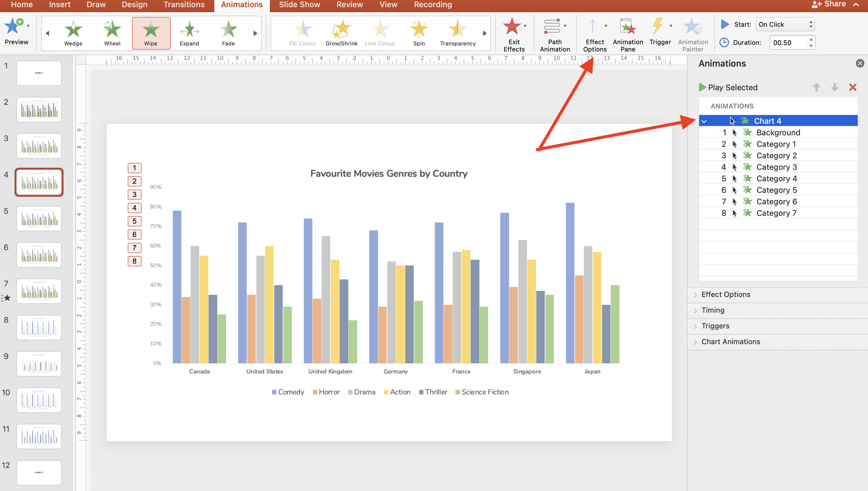Open the Slide Show ribbon tab
Viewport: 868px width, 491px height.
tap(299, 5)
